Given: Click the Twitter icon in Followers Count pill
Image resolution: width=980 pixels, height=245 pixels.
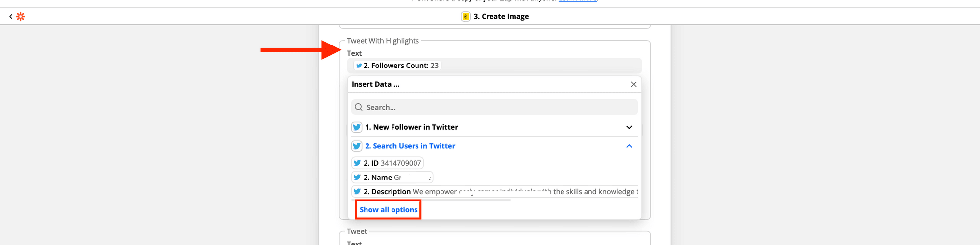Looking at the screenshot, I should tap(359, 66).
